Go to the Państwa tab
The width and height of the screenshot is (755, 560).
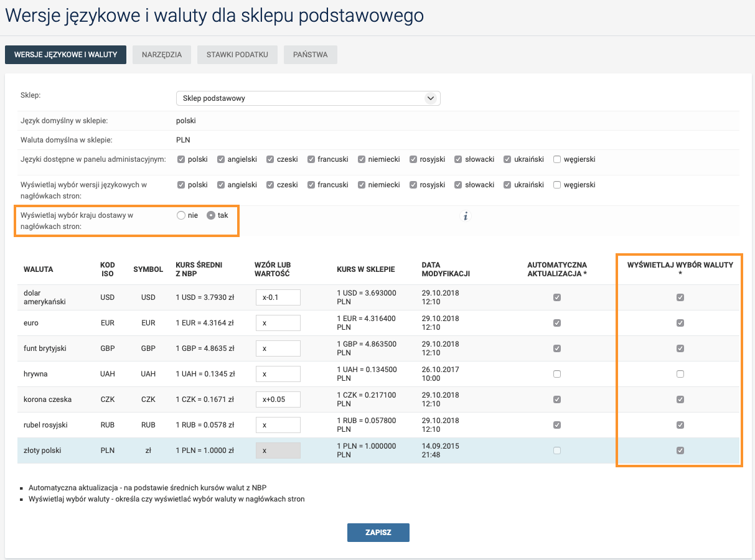click(311, 55)
